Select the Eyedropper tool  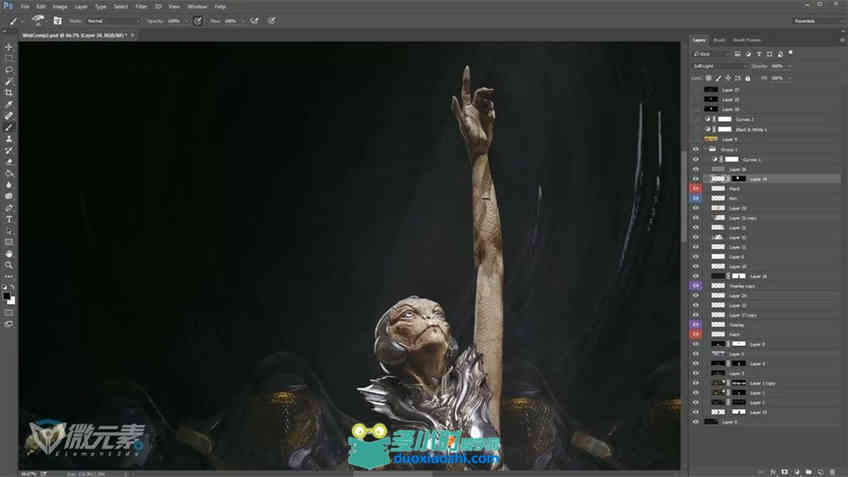click(9, 104)
